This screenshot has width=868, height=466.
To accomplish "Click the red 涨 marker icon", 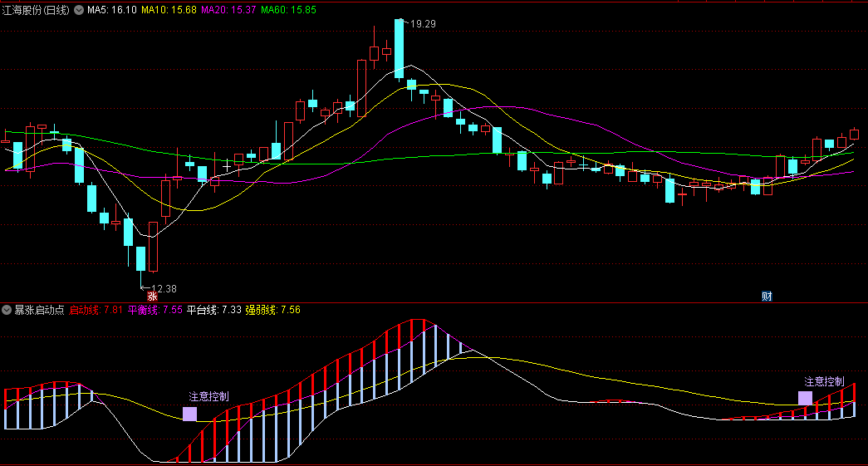I will click(x=152, y=297).
